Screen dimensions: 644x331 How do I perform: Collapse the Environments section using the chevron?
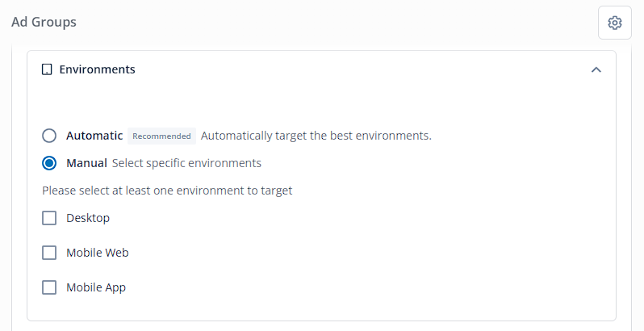pyautogui.click(x=596, y=69)
